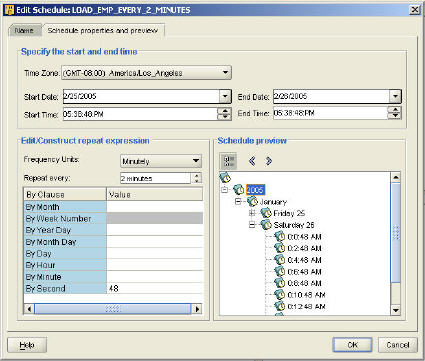
Task: Select the 2005 tree item
Action: pyautogui.click(x=255, y=190)
